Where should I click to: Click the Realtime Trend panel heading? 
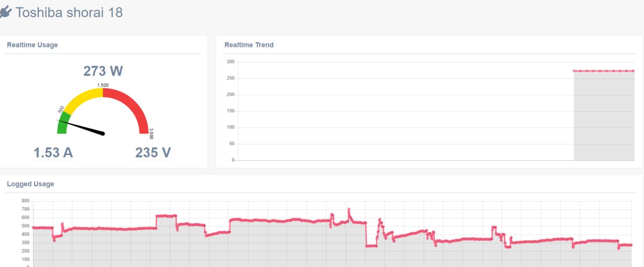249,45
